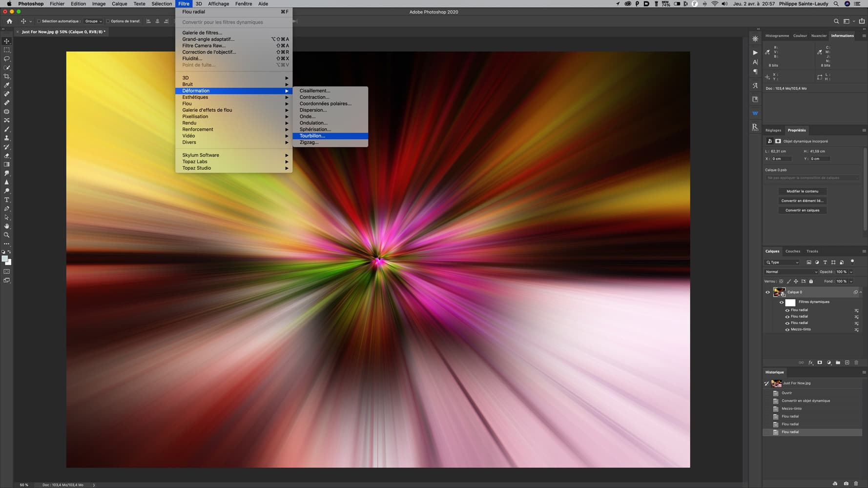This screenshot has width=868, height=488.
Task: Open the Normal blend mode dropdown
Action: [x=790, y=272]
